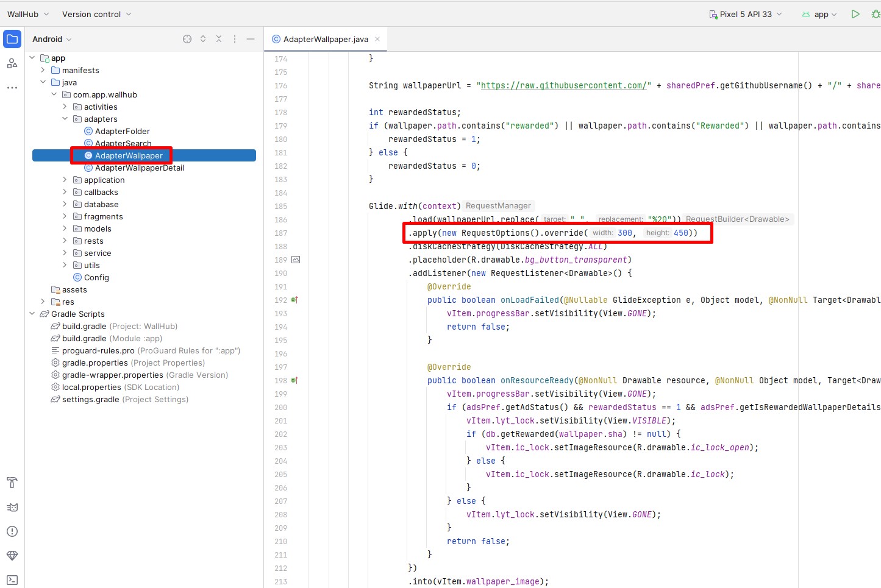Open local.properties file
881x588 pixels.
point(121,387)
